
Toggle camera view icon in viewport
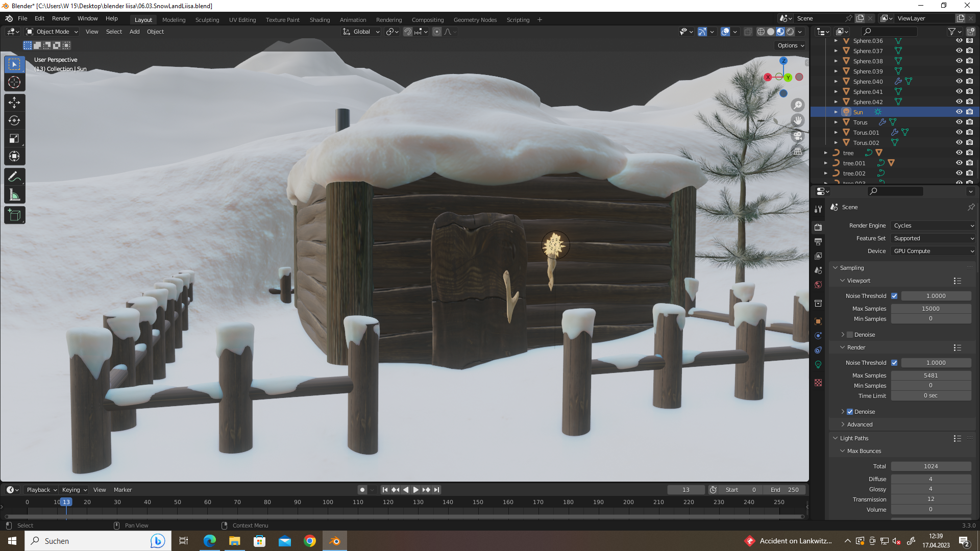tap(798, 136)
